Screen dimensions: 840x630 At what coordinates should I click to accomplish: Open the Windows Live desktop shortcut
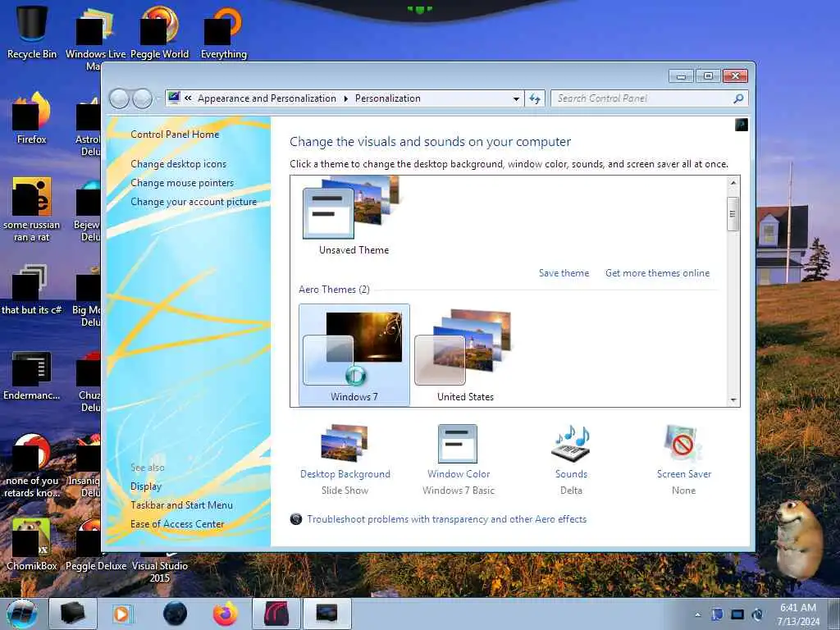[95, 38]
